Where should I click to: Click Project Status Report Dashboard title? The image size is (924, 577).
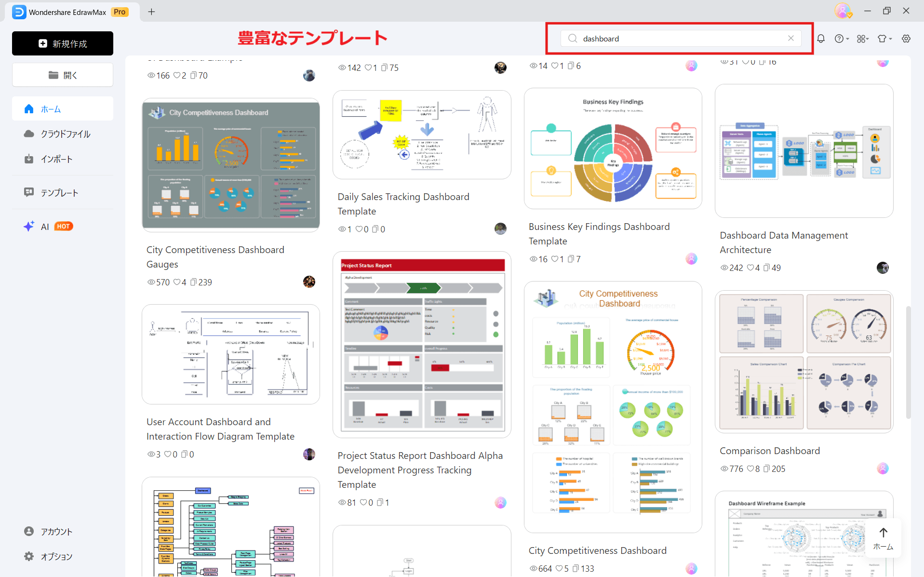pyautogui.click(x=420, y=470)
